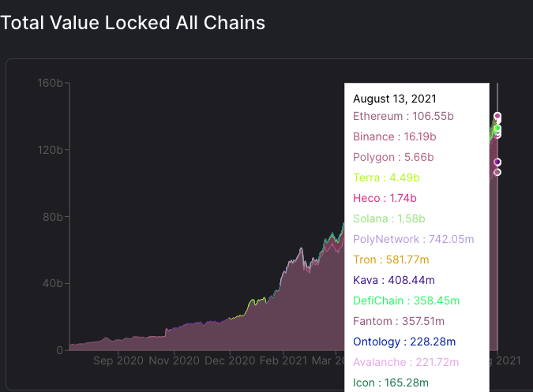
Task: Click the Fantom 357.51m row
Action: 399,321
